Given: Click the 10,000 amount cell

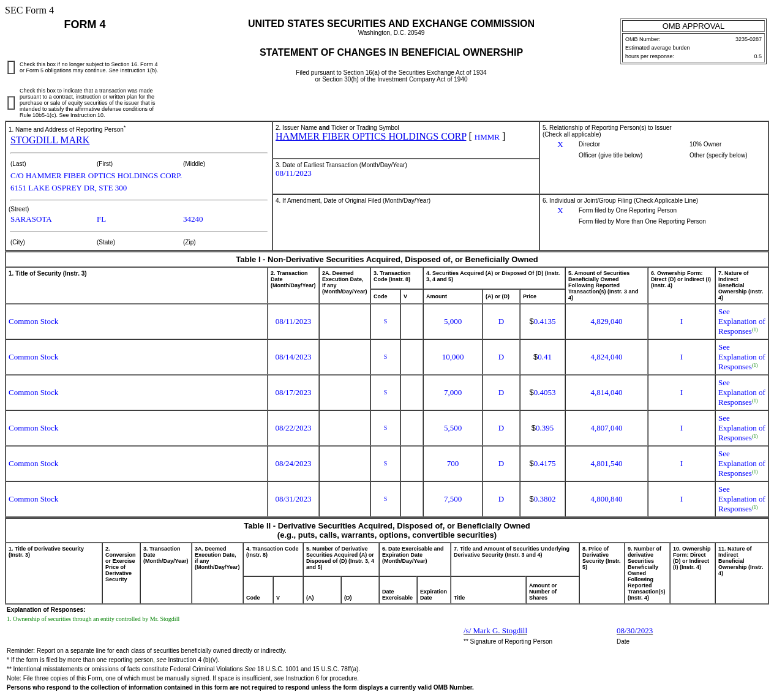Looking at the screenshot, I should (x=453, y=357).
